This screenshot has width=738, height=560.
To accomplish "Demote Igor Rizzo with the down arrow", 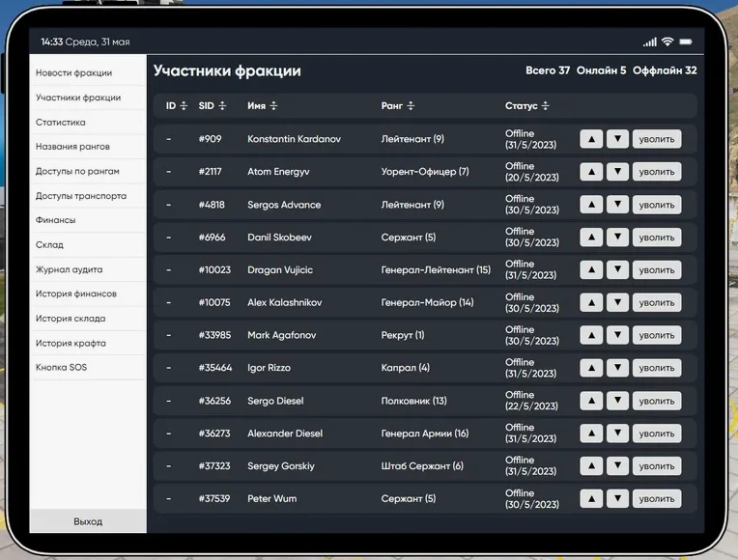I will pos(617,368).
